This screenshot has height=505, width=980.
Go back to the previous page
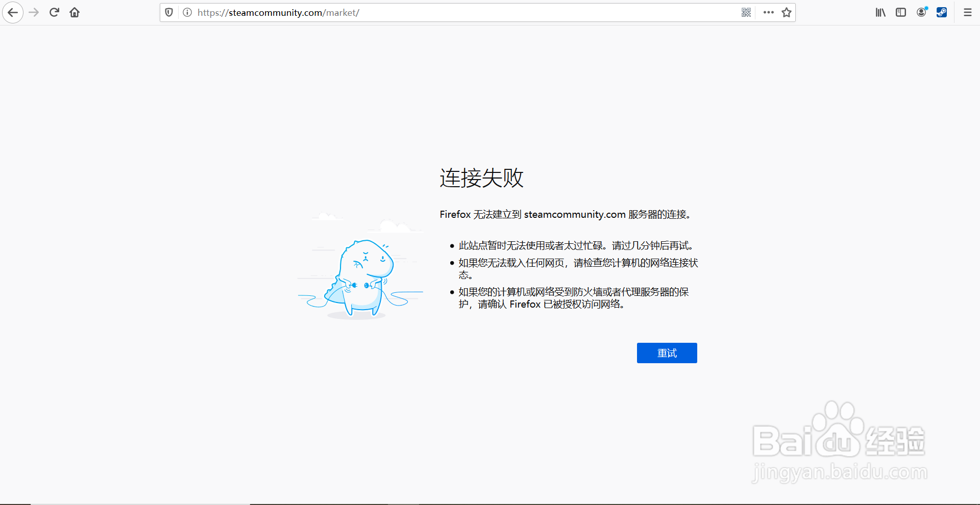[13, 13]
